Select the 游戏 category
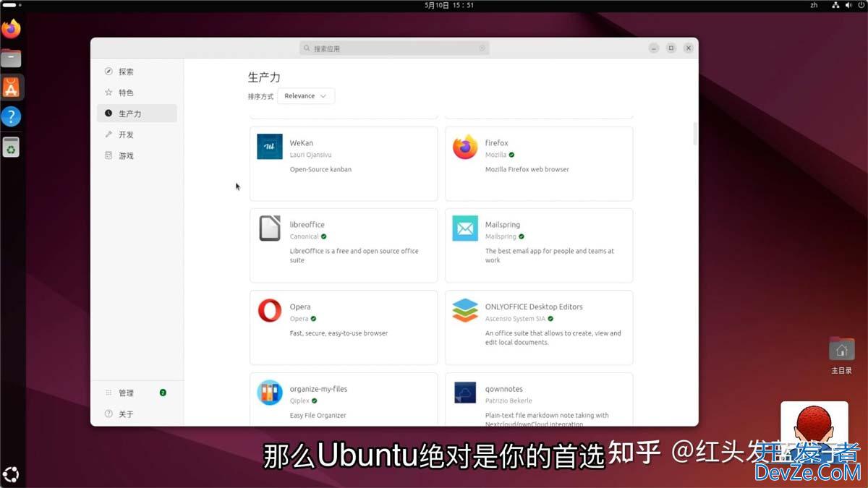This screenshot has height=488, width=868. 137,155
